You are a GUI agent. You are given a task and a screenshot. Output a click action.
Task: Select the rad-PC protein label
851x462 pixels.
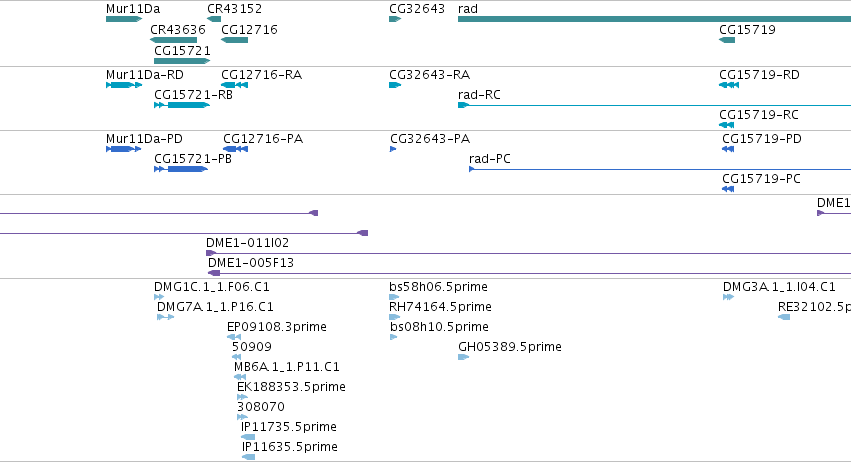490,159
